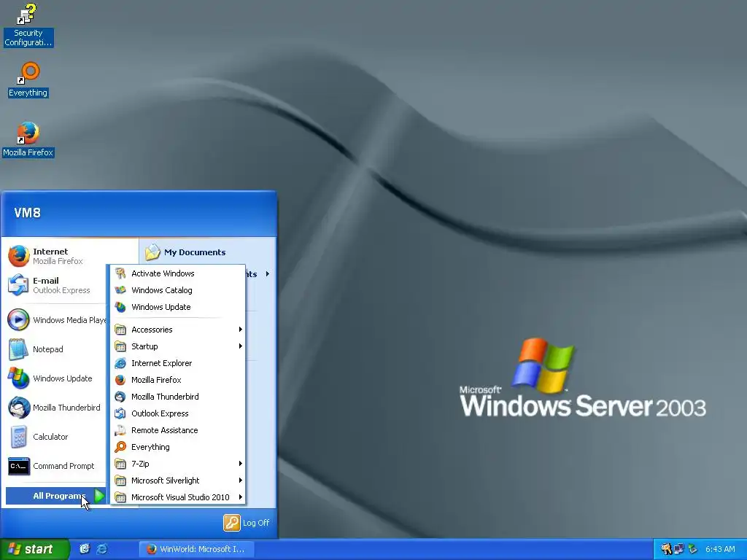Launch Mozilla Firefox from All Programs list
The width and height of the screenshot is (747, 560).
point(178,379)
